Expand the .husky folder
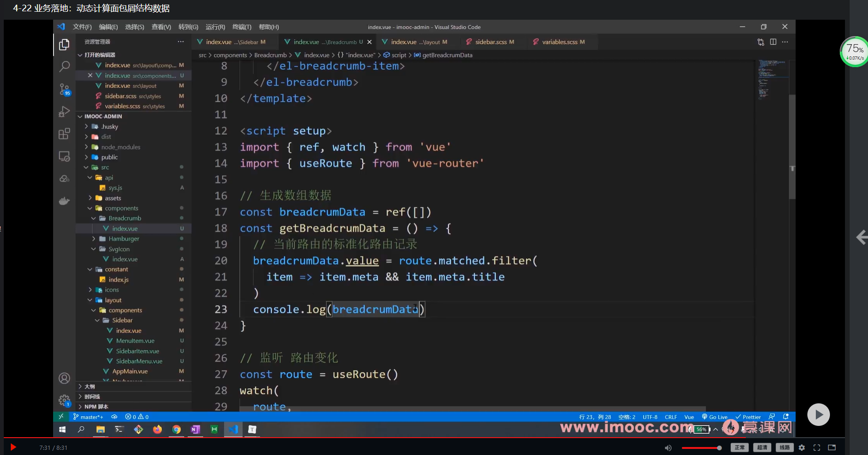This screenshot has height=455, width=868. point(86,126)
